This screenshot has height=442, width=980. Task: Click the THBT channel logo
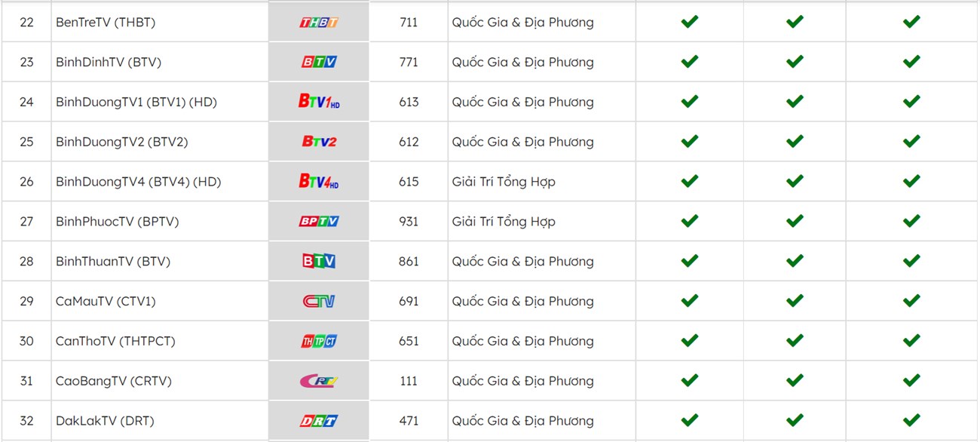[319, 23]
